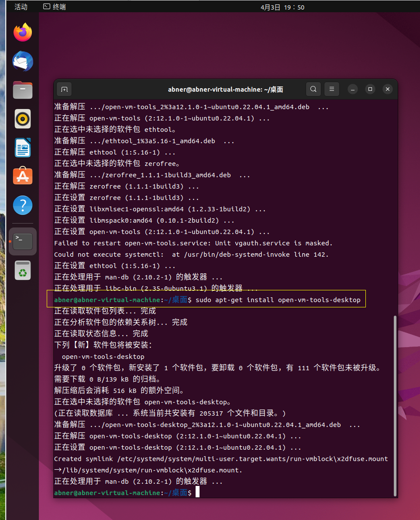Open a new terminal tab
Viewport: 420px width, 520px height.
[64, 89]
